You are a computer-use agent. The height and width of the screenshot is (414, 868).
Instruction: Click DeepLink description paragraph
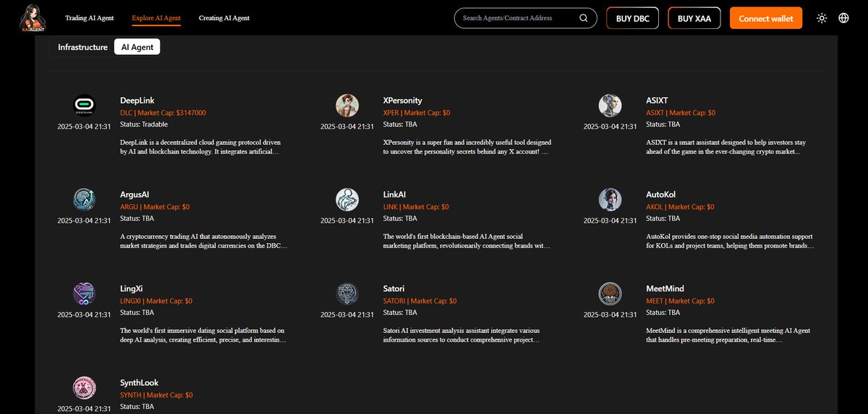tap(200, 147)
